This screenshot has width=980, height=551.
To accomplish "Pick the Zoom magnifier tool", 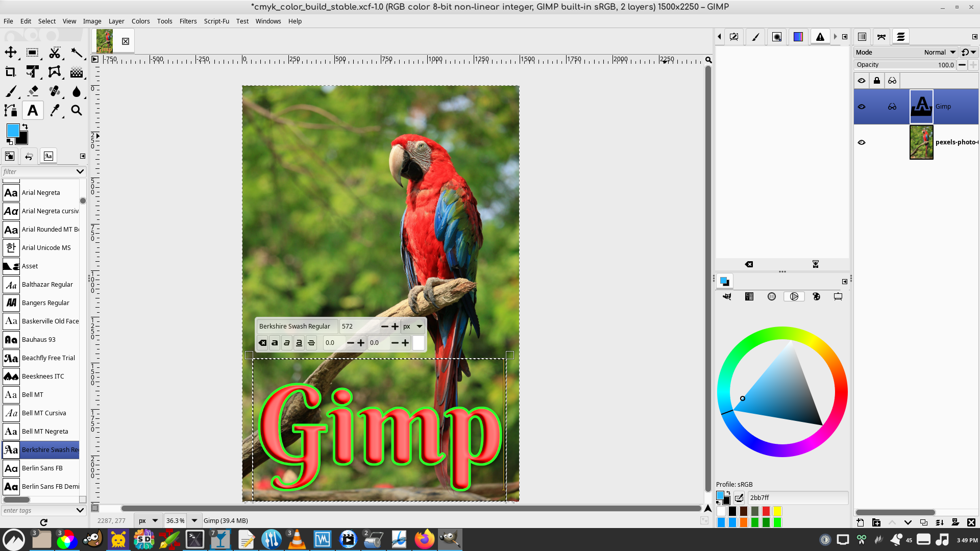I will [77, 110].
